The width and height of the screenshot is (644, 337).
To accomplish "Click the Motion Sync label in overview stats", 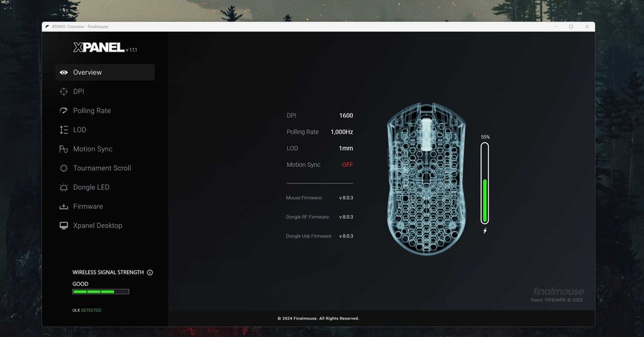I will click(303, 165).
